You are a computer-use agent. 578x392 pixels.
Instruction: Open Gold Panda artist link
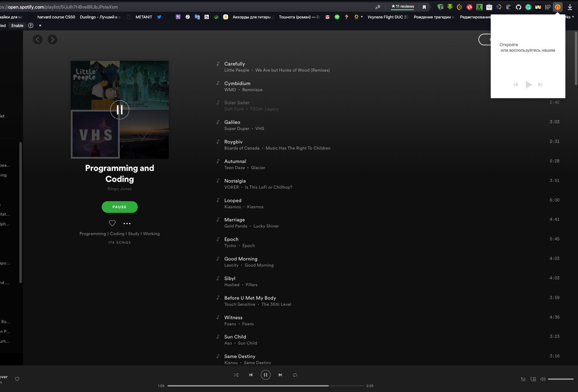236,226
